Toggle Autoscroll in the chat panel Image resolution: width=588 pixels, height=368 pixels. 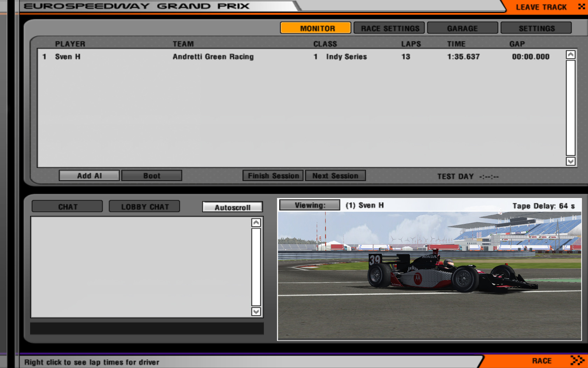click(x=232, y=207)
